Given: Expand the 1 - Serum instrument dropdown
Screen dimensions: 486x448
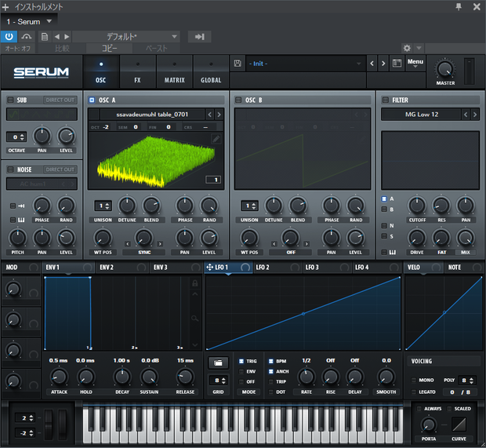Looking at the screenshot, I should [x=29, y=22].
